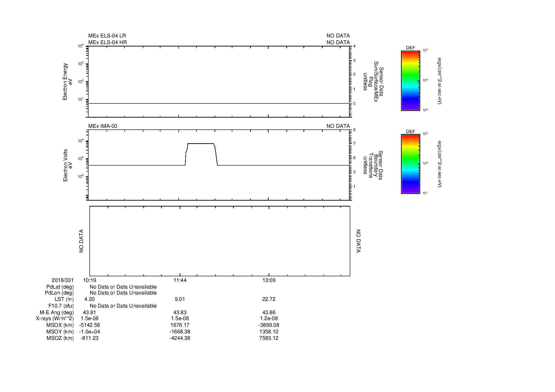Click X-rays value 1.2e-08
This screenshot has height=392, width=555.
coord(269,318)
